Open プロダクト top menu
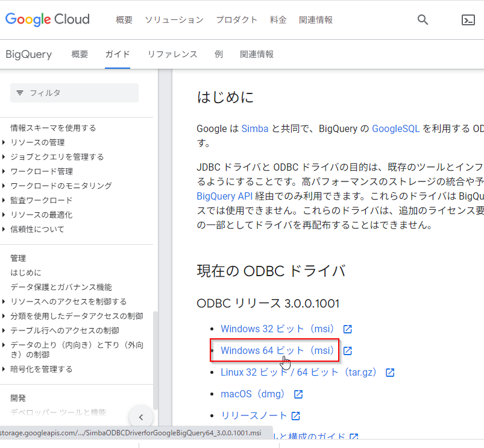 (x=237, y=20)
